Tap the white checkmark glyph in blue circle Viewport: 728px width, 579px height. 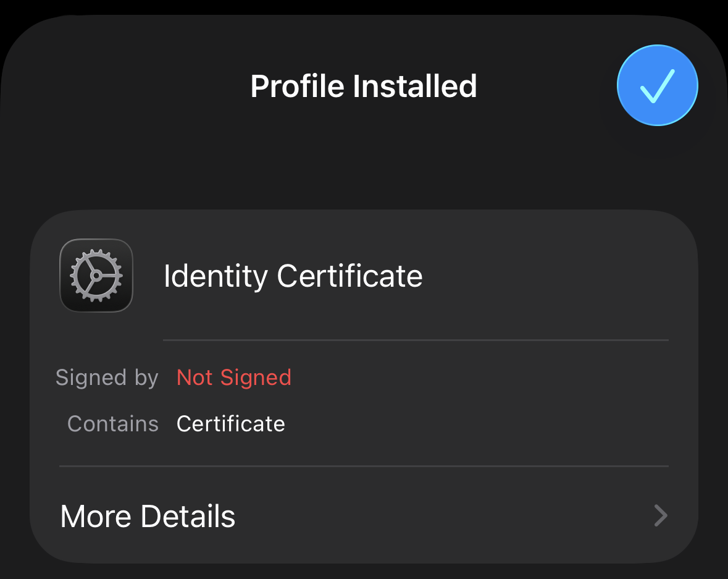pyautogui.click(x=658, y=86)
